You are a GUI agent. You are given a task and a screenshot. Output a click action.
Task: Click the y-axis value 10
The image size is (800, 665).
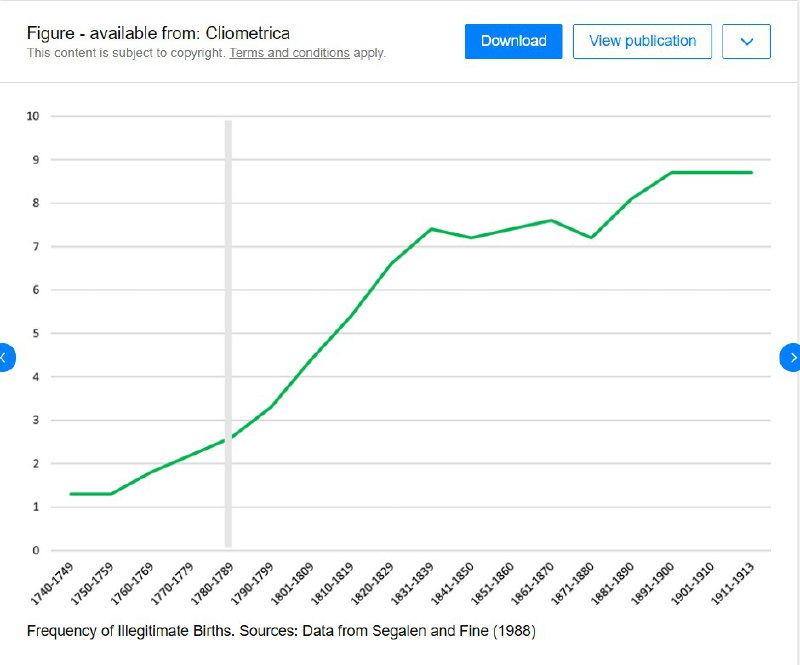pos(33,116)
